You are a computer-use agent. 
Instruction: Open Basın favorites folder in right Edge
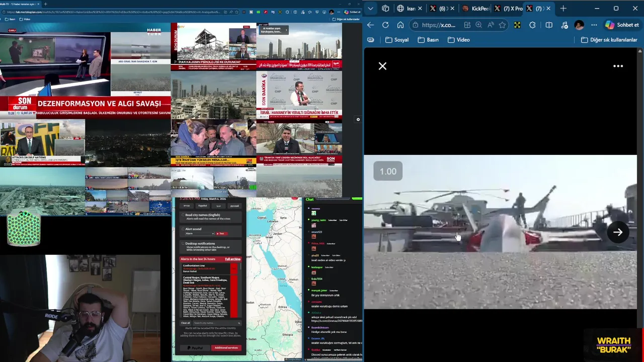tap(428, 40)
